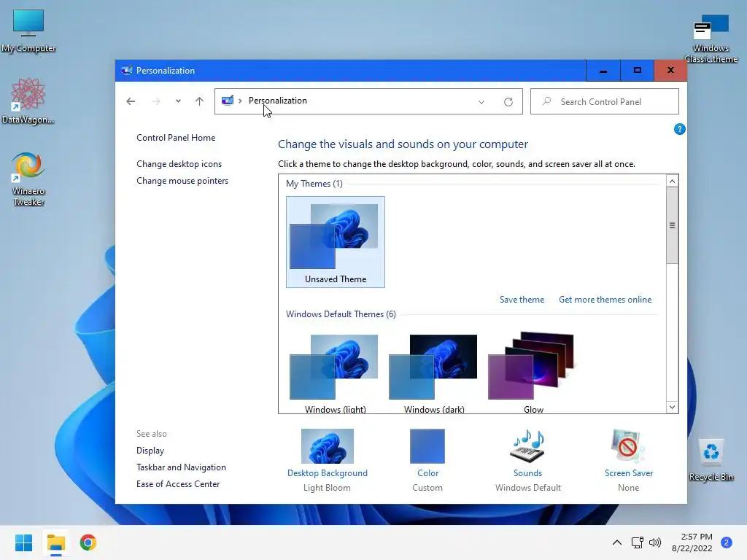Open My Computer desktop icon
Image resolution: width=747 pixels, height=560 pixels.
click(28, 31)
